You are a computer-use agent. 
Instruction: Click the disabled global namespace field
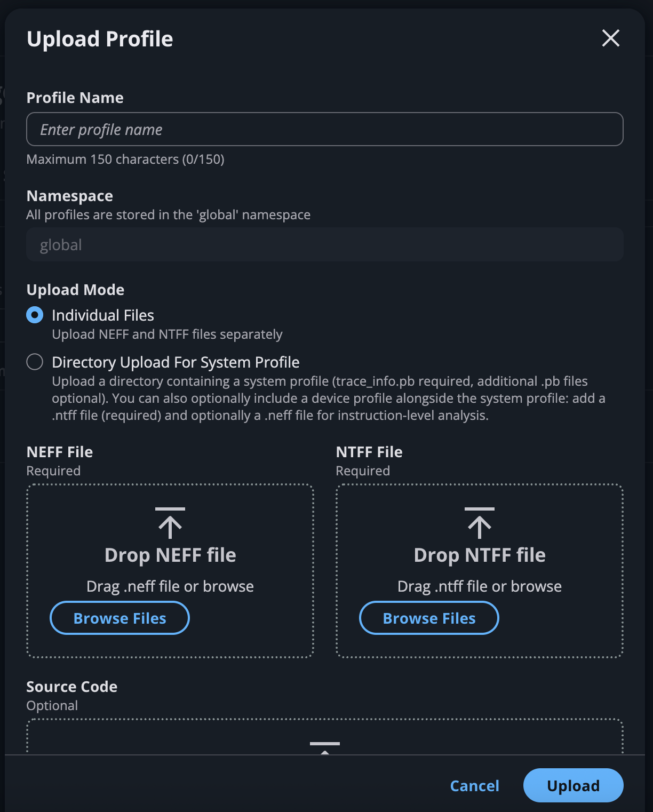[x=325, y=244]
